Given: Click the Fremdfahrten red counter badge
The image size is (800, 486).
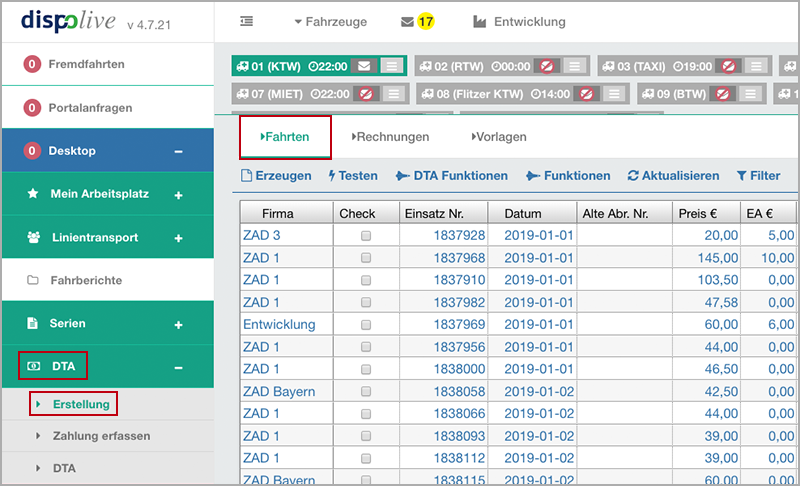Looking at the screenshot, I should (32, 64).
